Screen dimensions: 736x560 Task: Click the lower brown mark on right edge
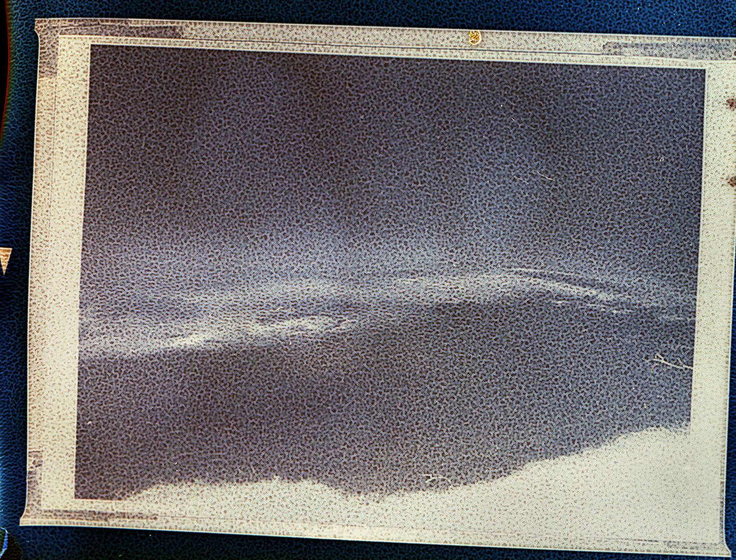point(732,181)
